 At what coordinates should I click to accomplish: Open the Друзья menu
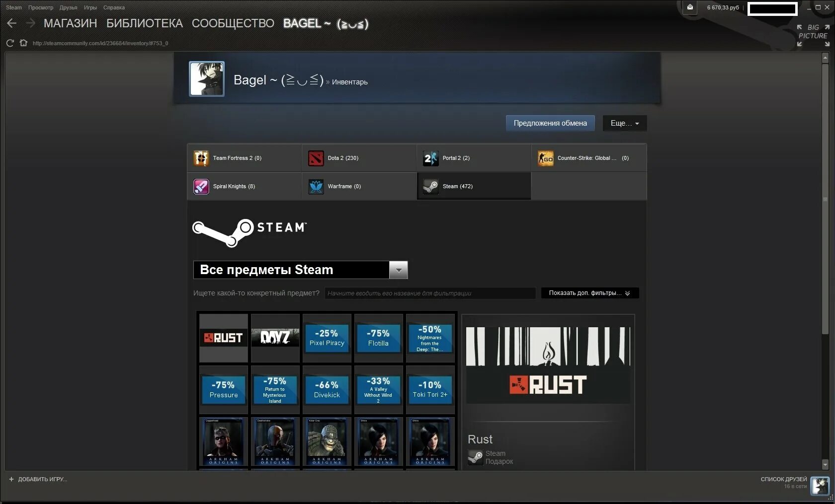[x=69, y=7]
